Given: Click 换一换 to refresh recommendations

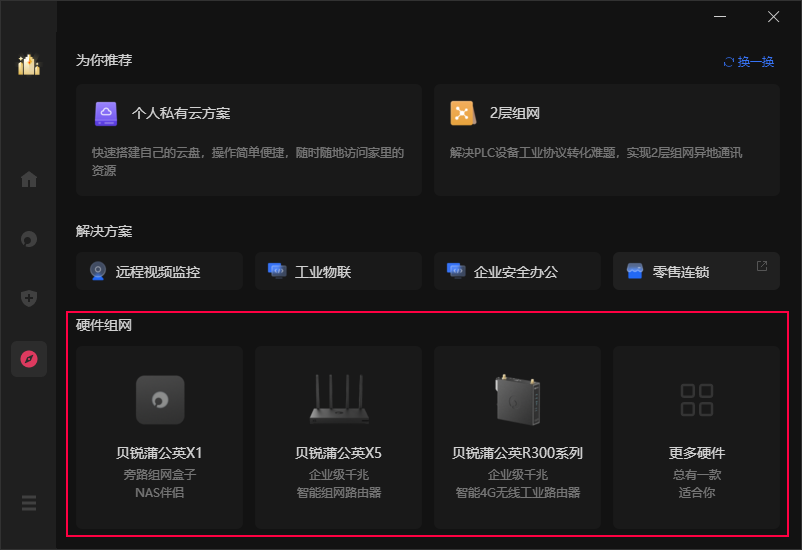Looking at the screenshot, I should (x=755, y=62).
